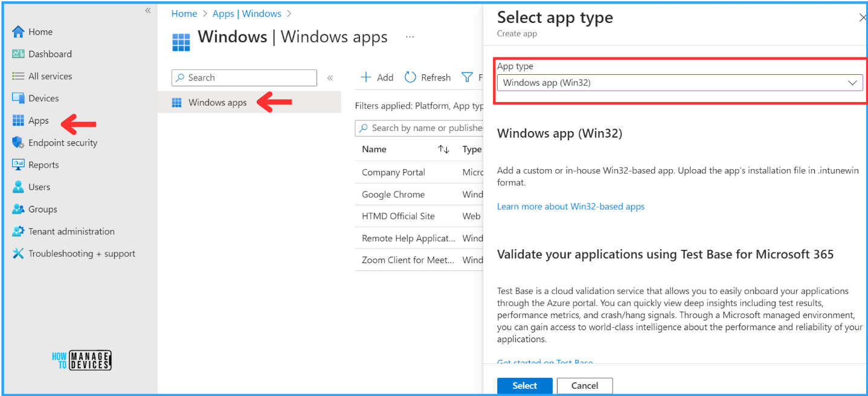
Task: Click the Windows apps grid icon in submenu
Action: pos(177,103)
